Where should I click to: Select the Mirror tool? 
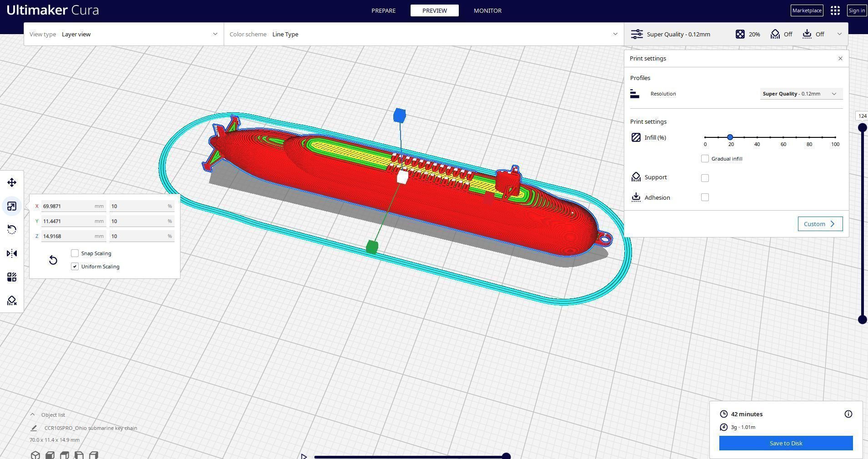point(12,253)
